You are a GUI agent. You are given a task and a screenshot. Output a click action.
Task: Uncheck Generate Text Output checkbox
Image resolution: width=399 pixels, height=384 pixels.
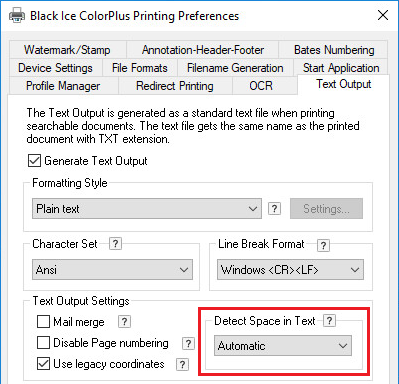(x=34, y=161)
